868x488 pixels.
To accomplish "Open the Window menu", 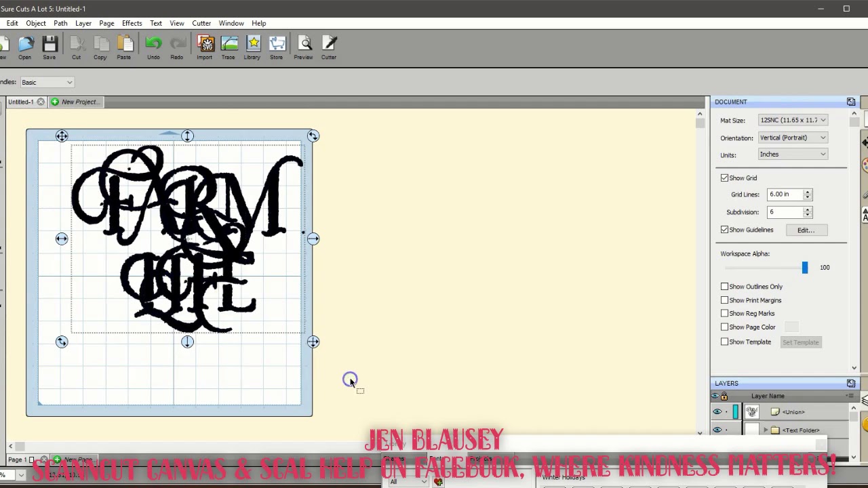I will point(231,23).
